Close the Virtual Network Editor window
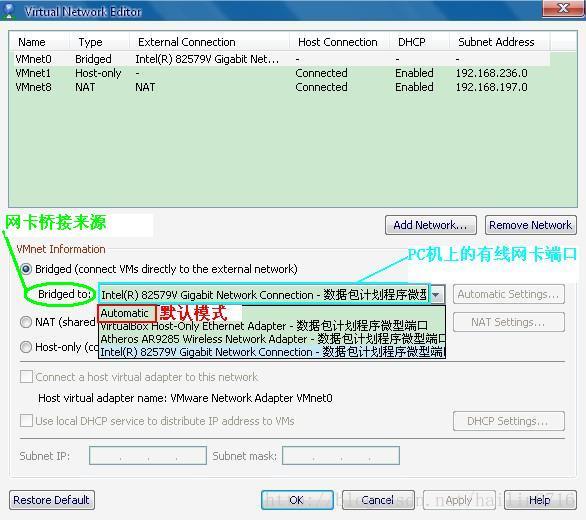Screen dimensions: 586x520 pyautogui.click(x=563, y=8)
